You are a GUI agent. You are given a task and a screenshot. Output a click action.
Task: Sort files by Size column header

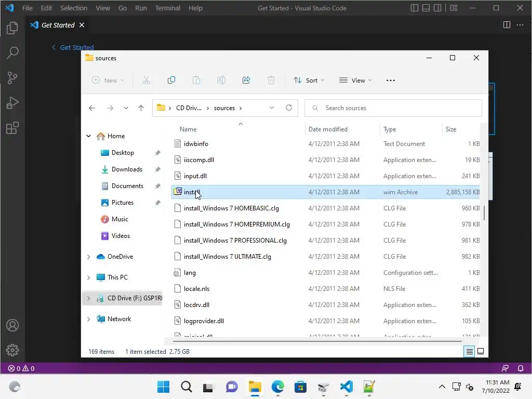(450, 129)
